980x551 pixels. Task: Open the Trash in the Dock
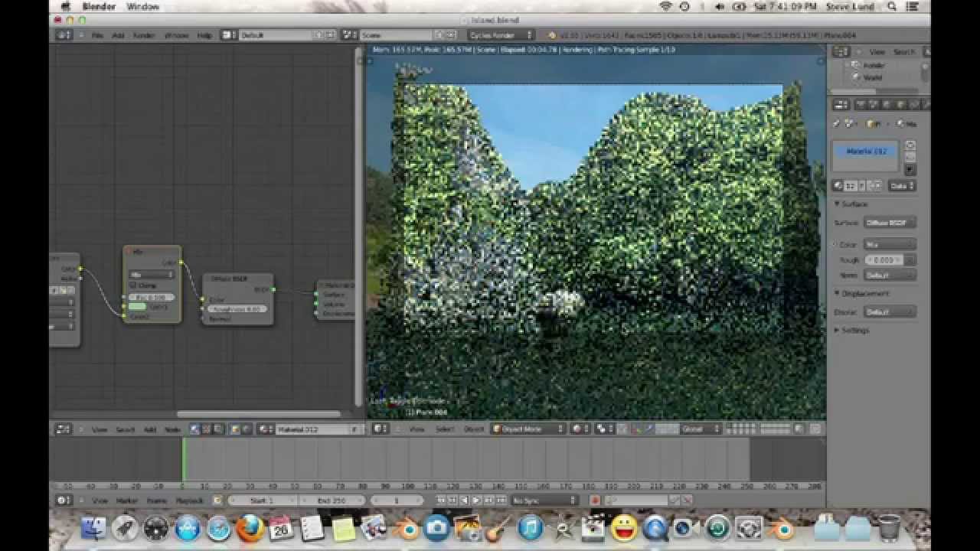coord(889,527)
